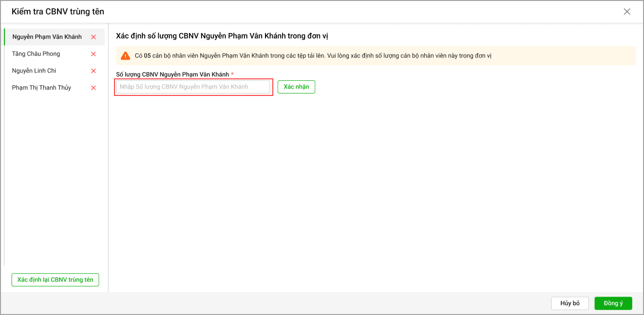
Task: Switch to Tăng Châu Phong entry
Action: click(36, 54)
